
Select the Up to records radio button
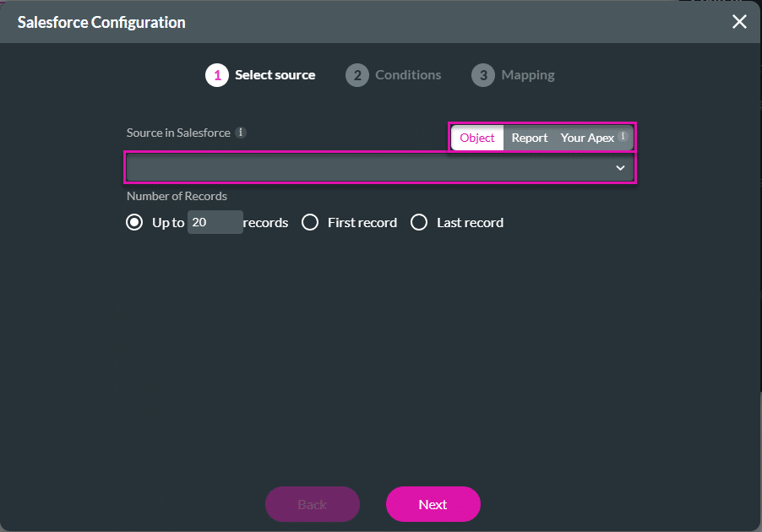(x=134, y=222)
